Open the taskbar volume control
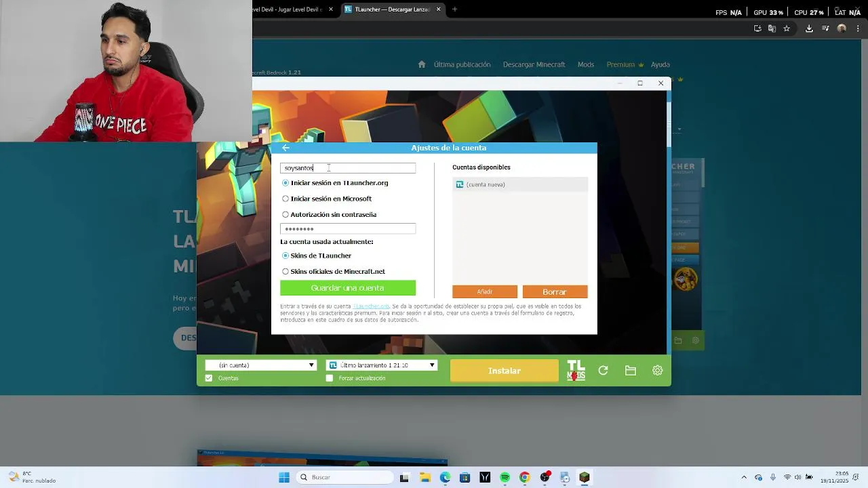868x488 pixels. 797,477
